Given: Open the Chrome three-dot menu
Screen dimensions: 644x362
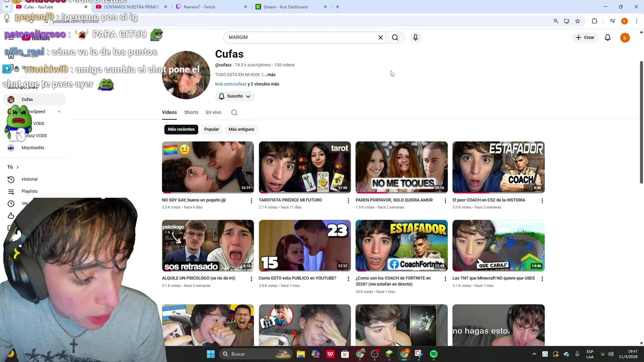Looking at the screenshot, I should pyautogui.click(x=636, y=21).
